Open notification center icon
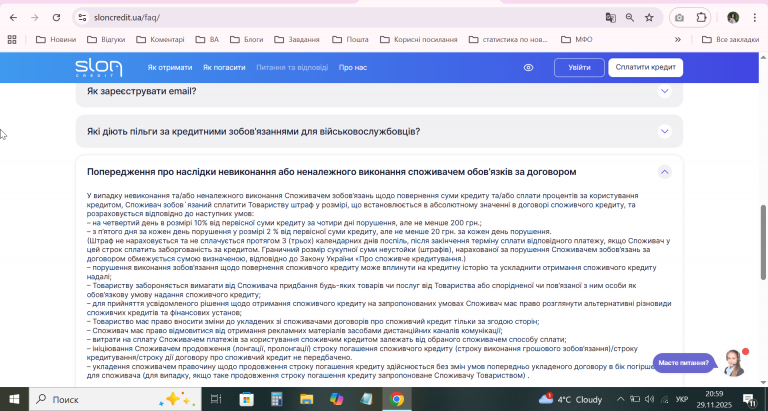The height and width of the screenshot is (411, 768). (x=749, y=399)
